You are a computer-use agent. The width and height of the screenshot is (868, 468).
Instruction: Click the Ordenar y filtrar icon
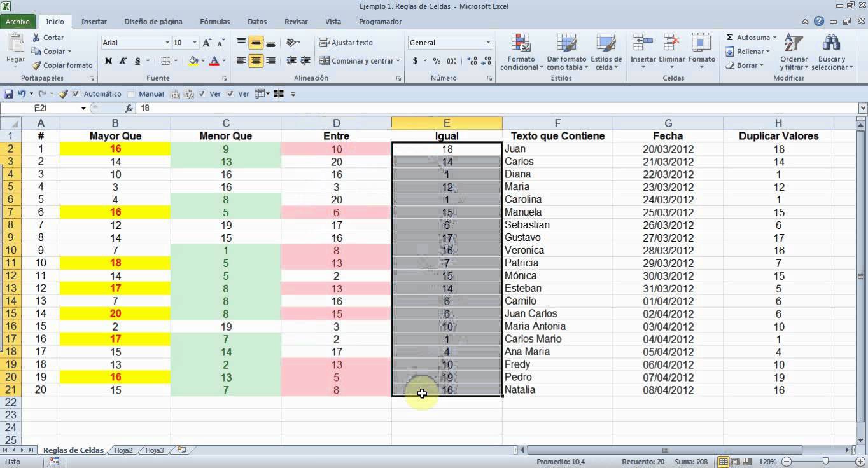click(x=793, y=45)
